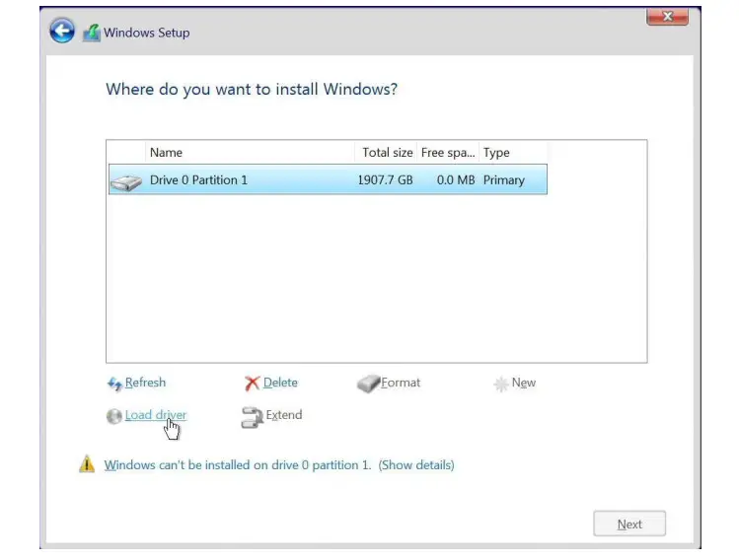Click the 0.0 MB free space value
The width and height of the screenshot is (739, 560).
click(456, 179)
